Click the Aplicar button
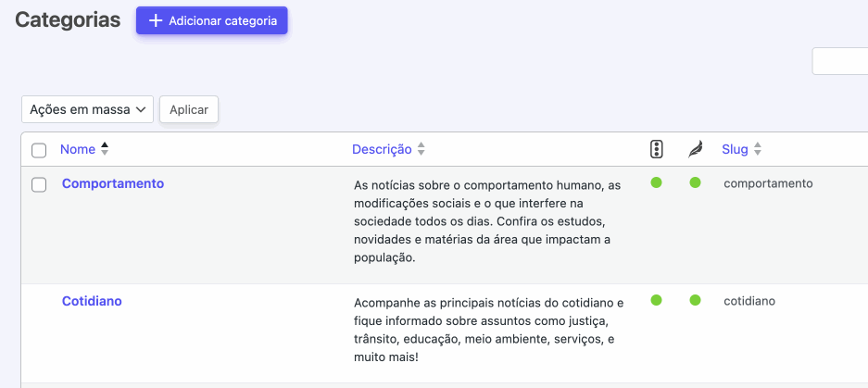Image resolution: width=868 pixels, height=388 pixels. (189, 109)
